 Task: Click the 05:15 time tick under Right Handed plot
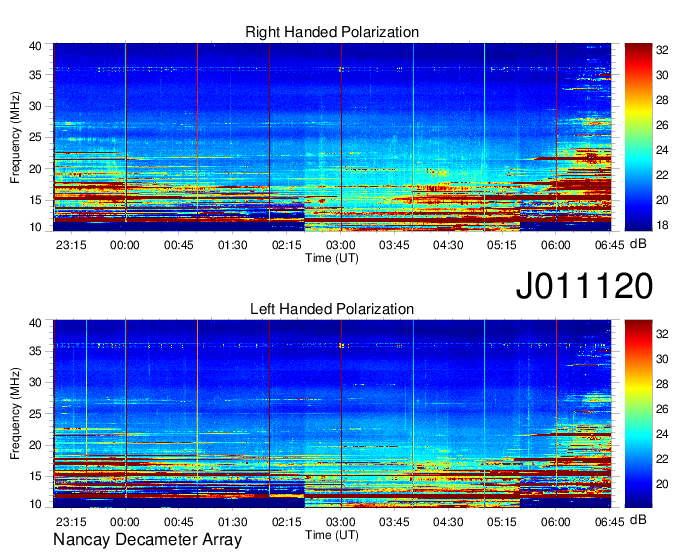tap(502, 245)
